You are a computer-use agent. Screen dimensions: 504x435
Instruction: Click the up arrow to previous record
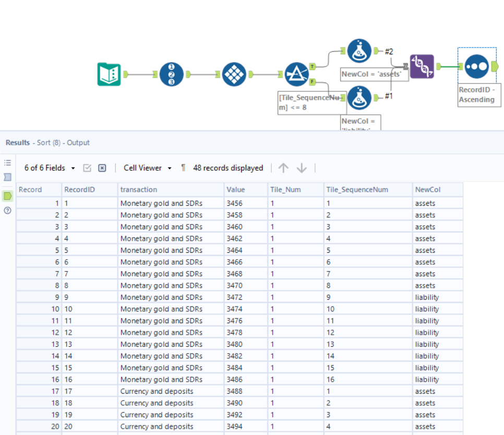(283, 168)
